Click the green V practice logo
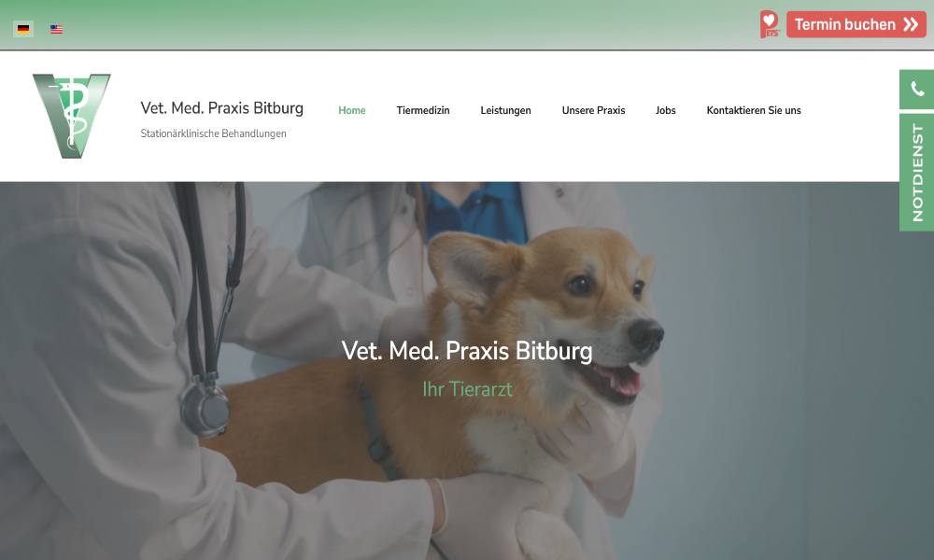The width and height of the screenshot is (934, 560). pyautogui.click(x=72, y=116)
